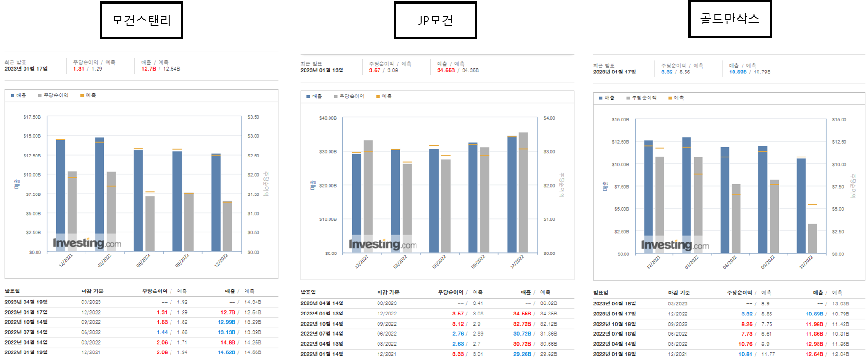Viewport: 868px width, 363px height.
Task: Click summary revenue 10.69B above 골드만삭스 chart
Action: [738, 72]
